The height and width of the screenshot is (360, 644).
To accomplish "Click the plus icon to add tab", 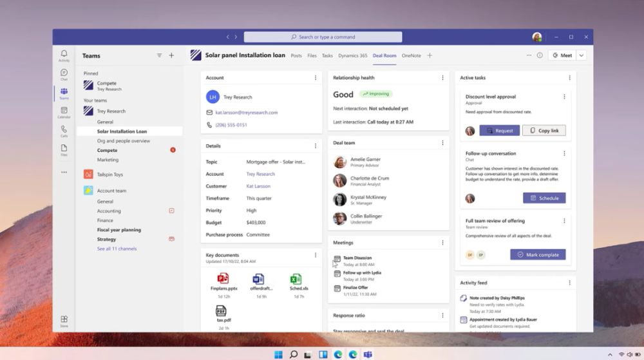I will tap(430, 55).
